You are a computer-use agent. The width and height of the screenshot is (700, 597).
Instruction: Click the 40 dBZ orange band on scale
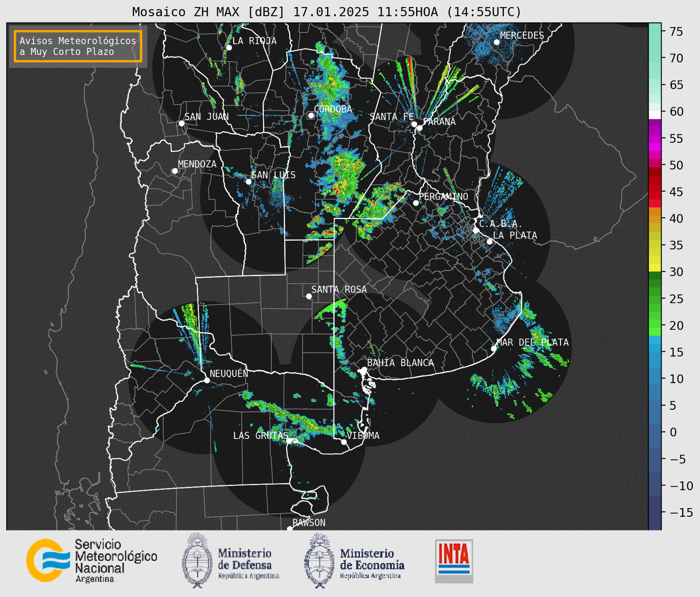(654, 219)
